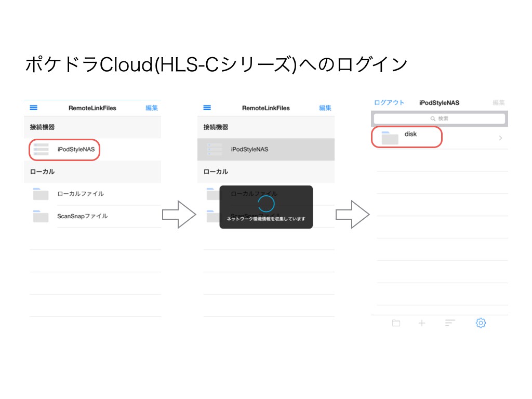Select the highlighted iPodStyleNAS row in middle screen

[265, 150]
